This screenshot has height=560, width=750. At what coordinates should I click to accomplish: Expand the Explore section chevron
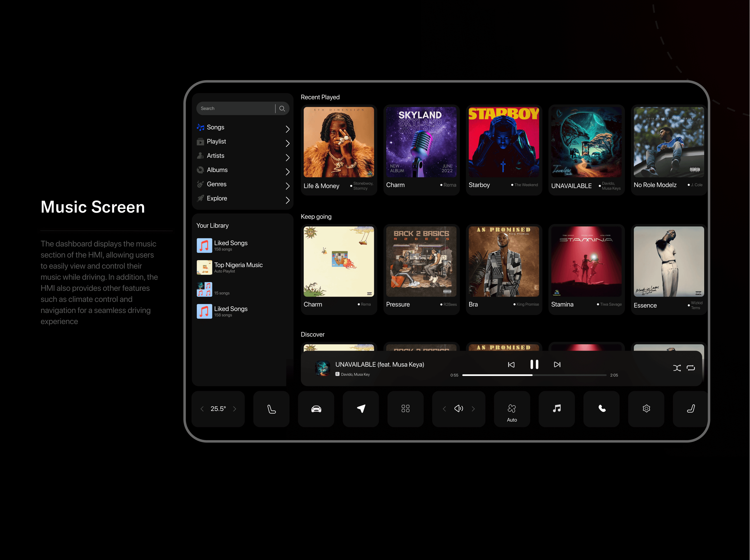pos(287,200)
